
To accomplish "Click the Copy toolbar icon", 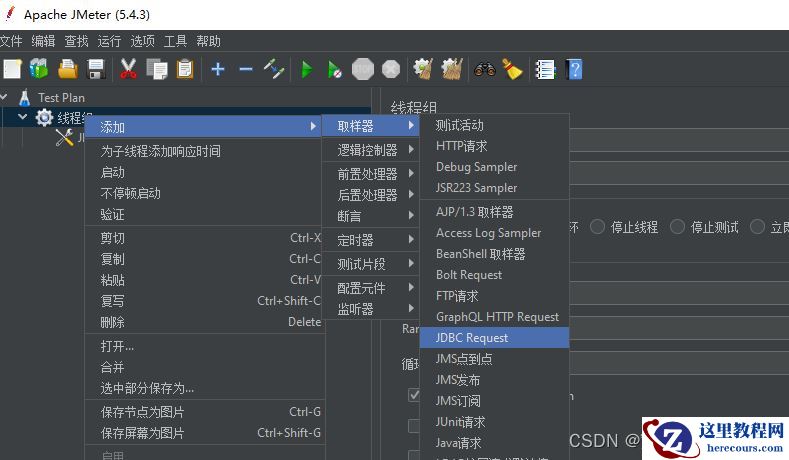I will (157, 69).
